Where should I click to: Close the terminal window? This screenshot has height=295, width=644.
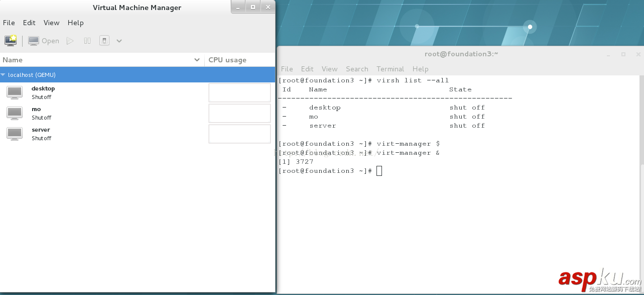pyautogui.click(x=638, y=54)
